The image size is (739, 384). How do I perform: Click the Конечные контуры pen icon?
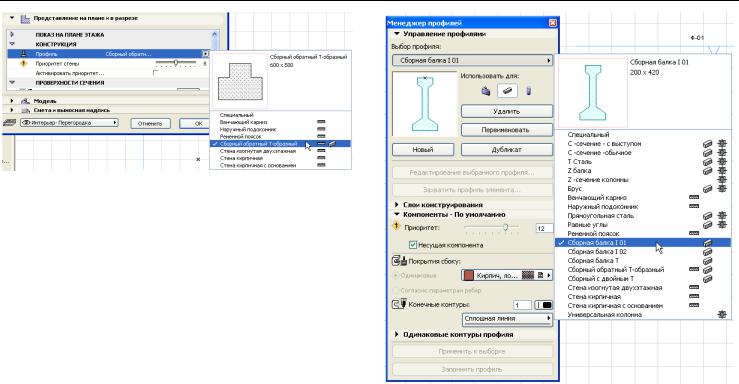(x=399, y=304)
